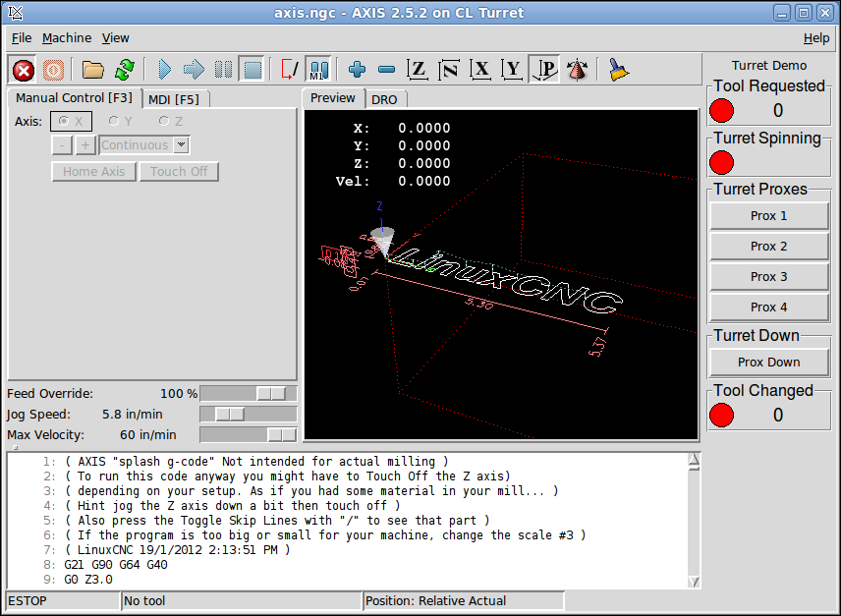The height and width of the screenshot is (616, 841).
Task: Toggle the optional pause M1 icon
Action: [318, 70]
